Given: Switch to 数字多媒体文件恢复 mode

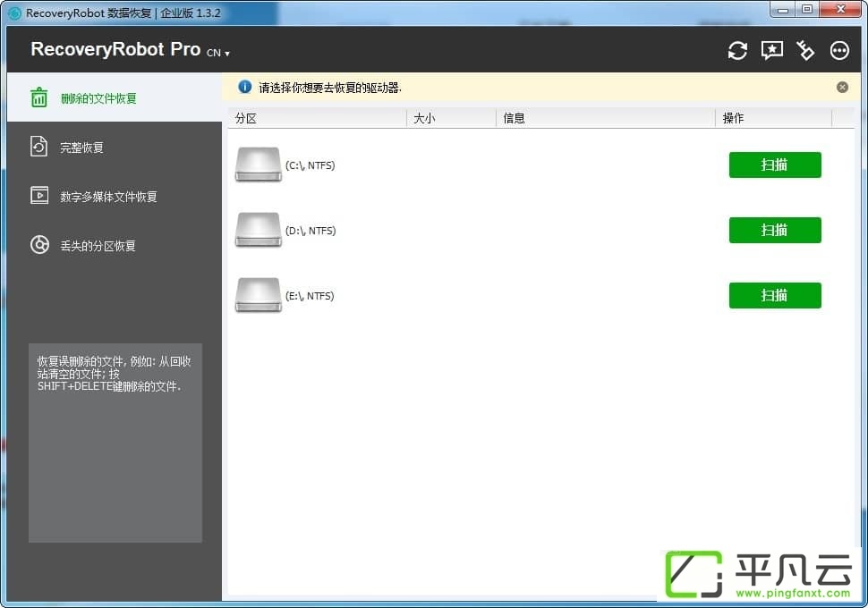Looking at the screenshot, I should 108,197.
